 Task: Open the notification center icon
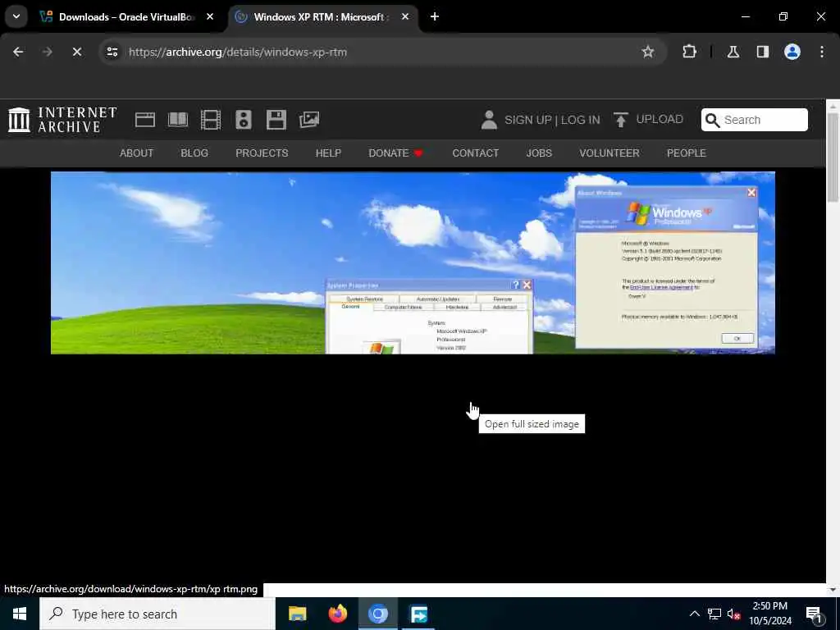pyautogui.click(x=814, y=614)
